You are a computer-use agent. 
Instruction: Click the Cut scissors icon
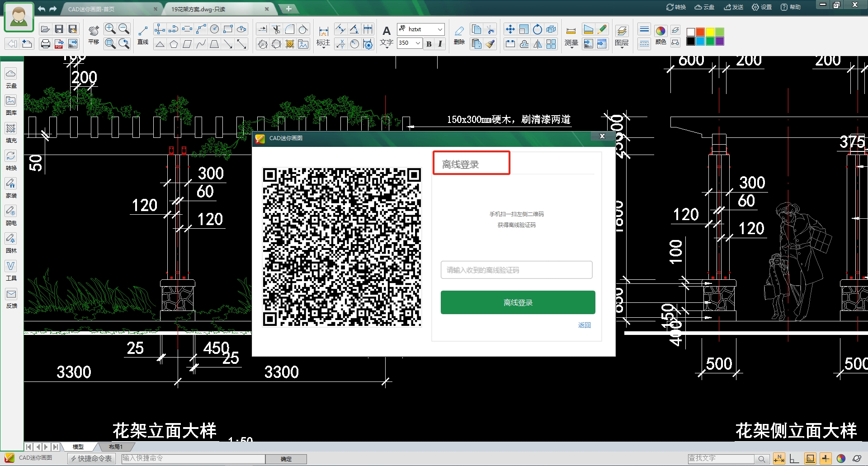tap(491, 29)
